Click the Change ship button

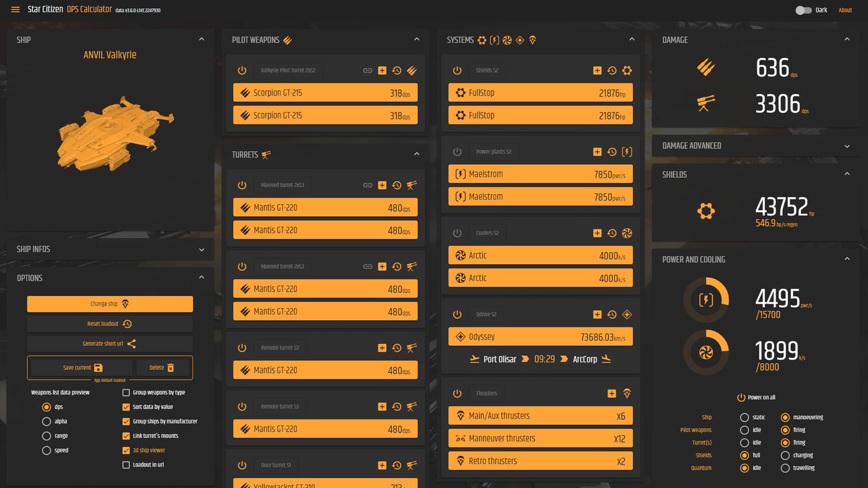110,304
